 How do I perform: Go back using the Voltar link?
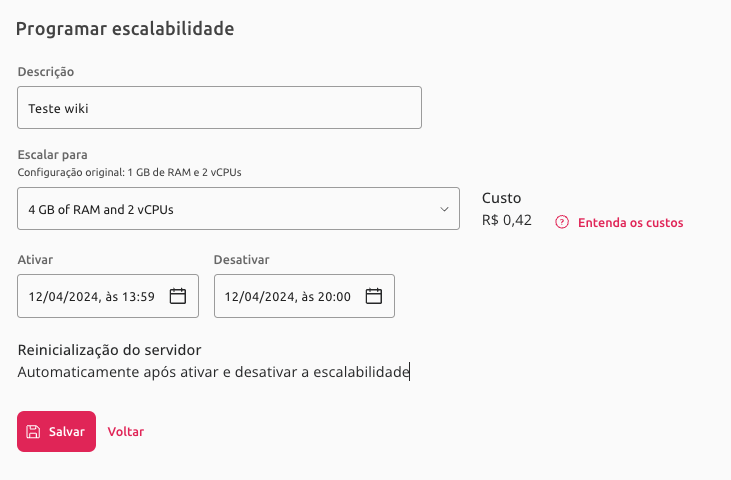click(x=125, y=432)
